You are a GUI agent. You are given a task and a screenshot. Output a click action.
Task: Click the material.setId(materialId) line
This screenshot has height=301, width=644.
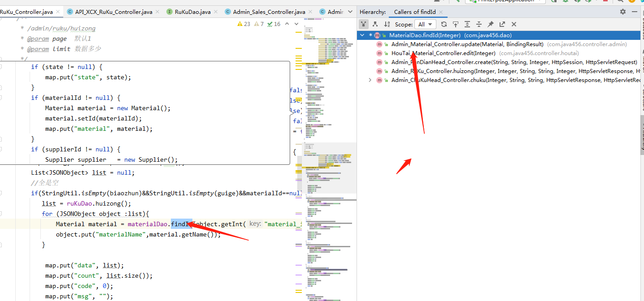point(93,119)
